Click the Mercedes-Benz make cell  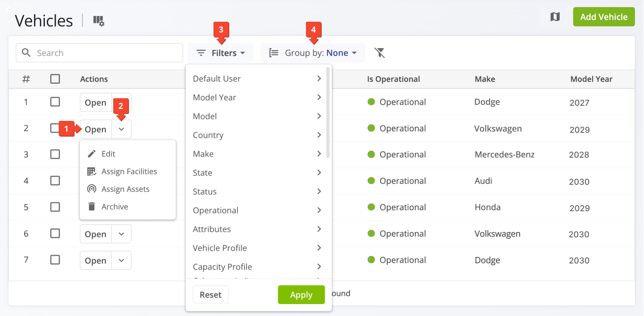[x=504, y=155]
